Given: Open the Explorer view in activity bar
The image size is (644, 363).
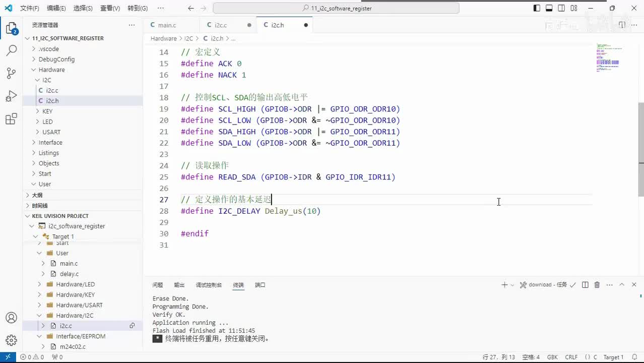Looking at the screenshot, I should (x=11, y=28).
